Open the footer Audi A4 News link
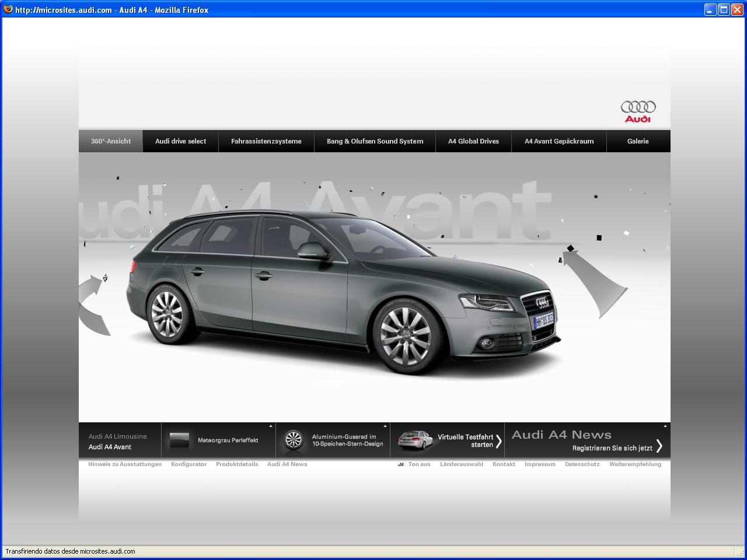Screen dimensions: 747x560 [287, 464]
